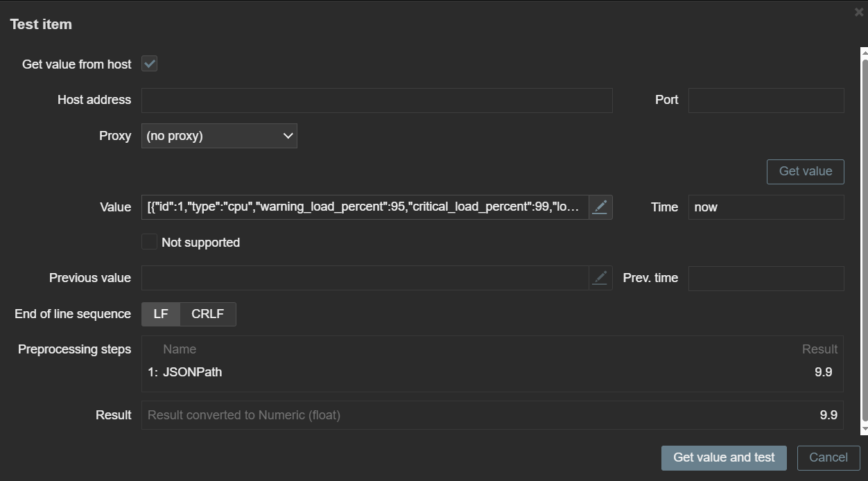The height and width of the screenshot is (481, 868).
Task: Click the Time field showing now
Action: click(765, 207)
